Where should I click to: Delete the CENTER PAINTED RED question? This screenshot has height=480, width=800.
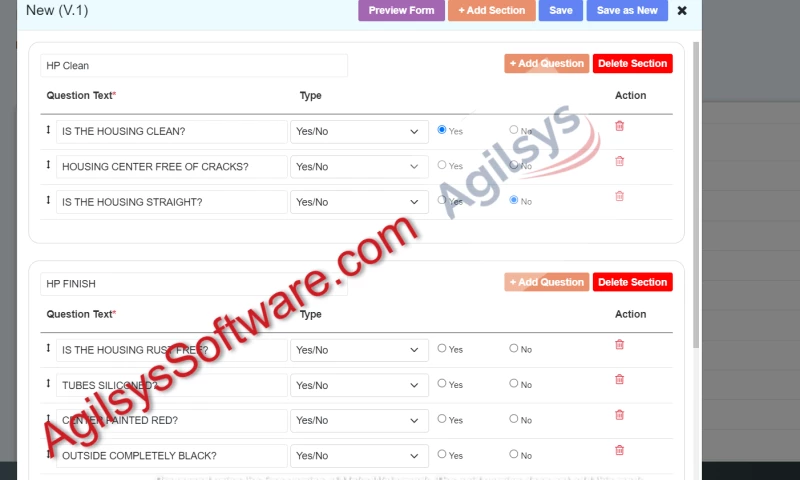click(x=619, y=415)
